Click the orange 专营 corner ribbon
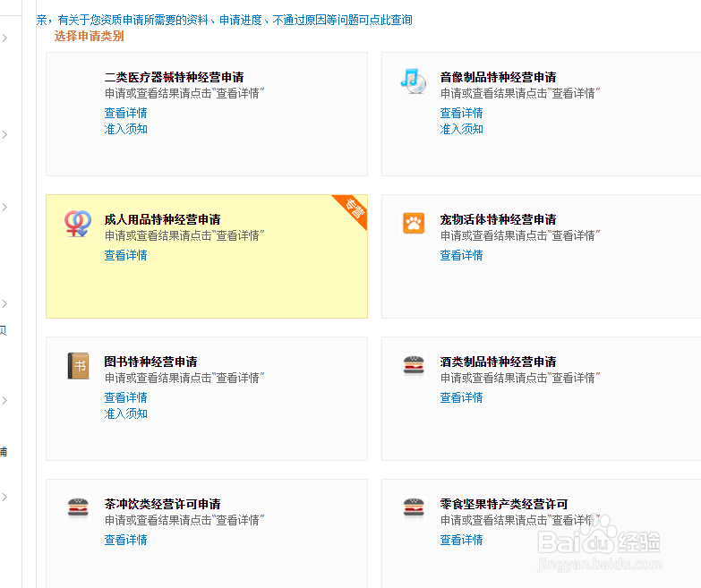 point(354,209)
